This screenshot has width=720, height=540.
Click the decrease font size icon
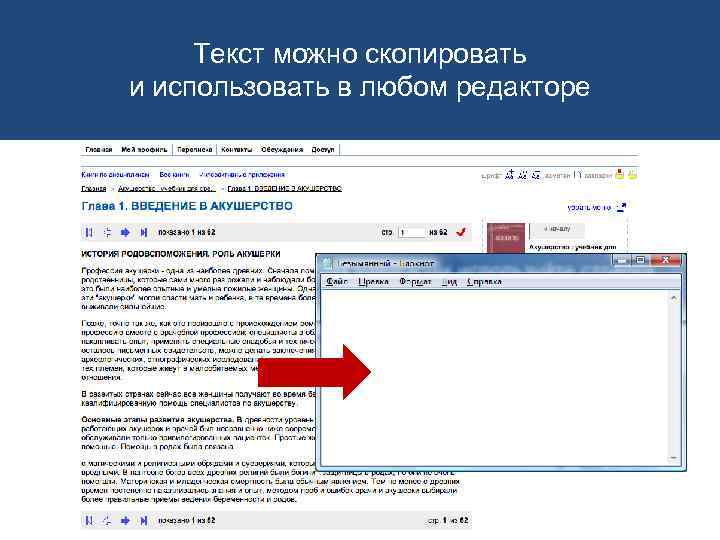click(523, 174)
